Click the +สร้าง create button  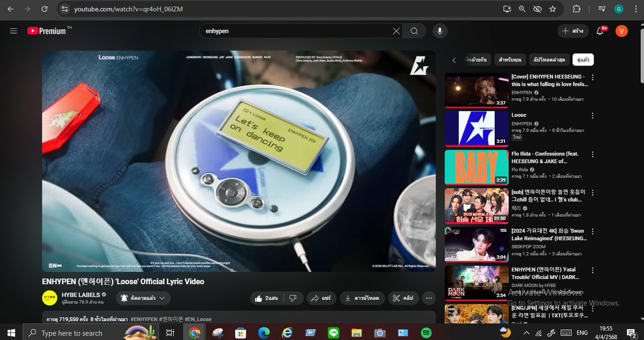(573, 31)
